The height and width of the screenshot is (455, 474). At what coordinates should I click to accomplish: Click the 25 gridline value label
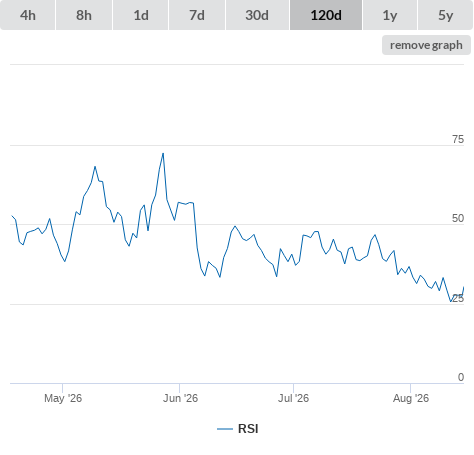tap(458, 298)
